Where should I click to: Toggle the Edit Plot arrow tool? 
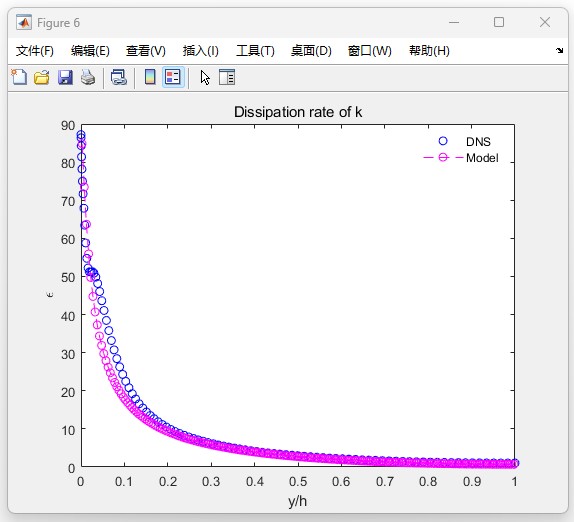205,78
